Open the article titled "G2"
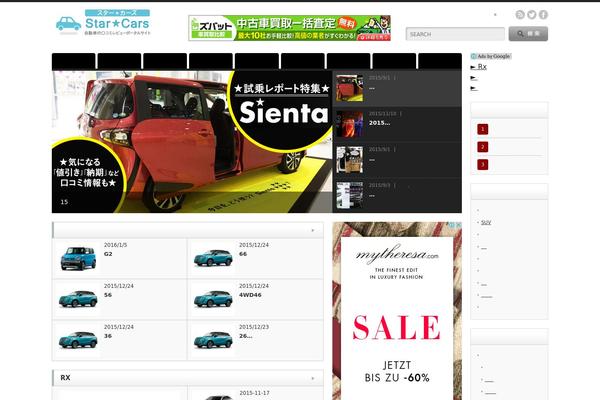600x400 pixels. [x=108, y=254]
